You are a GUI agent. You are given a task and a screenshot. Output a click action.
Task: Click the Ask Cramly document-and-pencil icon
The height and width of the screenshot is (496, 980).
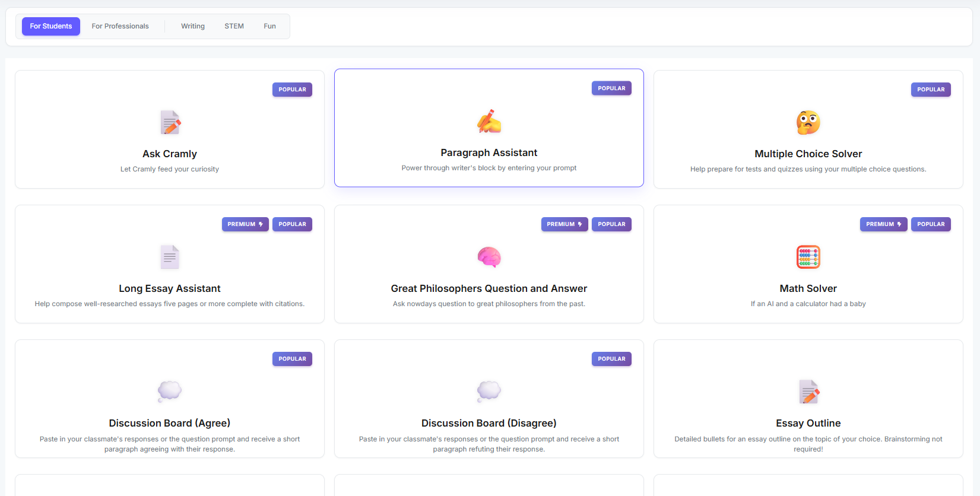pos(170,123)
